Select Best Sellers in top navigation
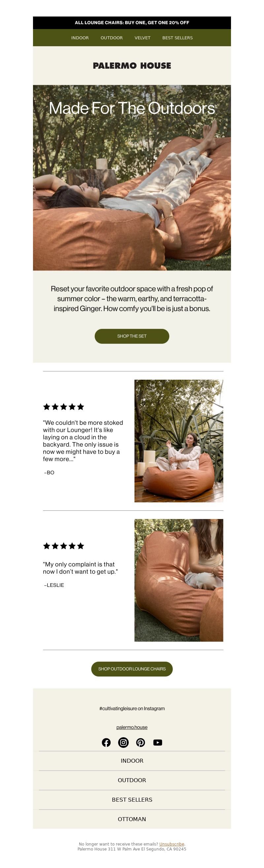 tap(178, 38)
